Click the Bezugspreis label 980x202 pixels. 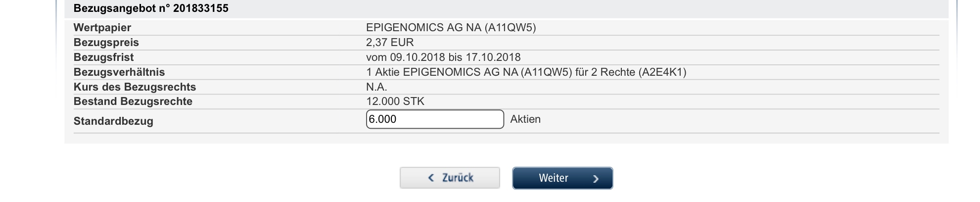[106, 43]
